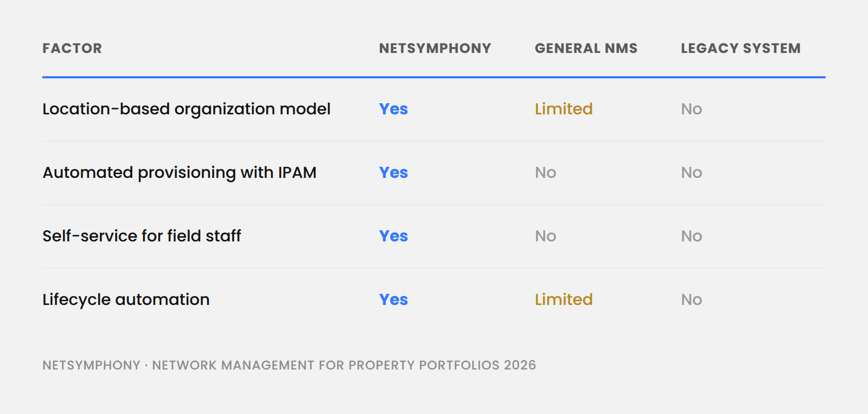Click Limited in Location-based organization row

[564, 109]
